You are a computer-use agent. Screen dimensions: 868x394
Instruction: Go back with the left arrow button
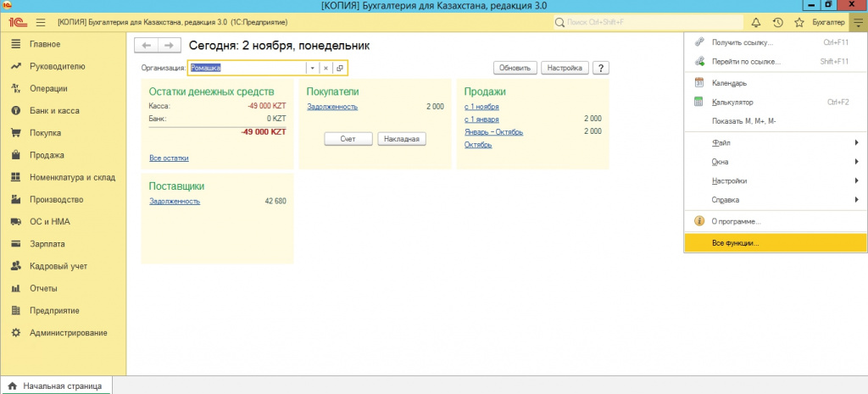(146, 46)
